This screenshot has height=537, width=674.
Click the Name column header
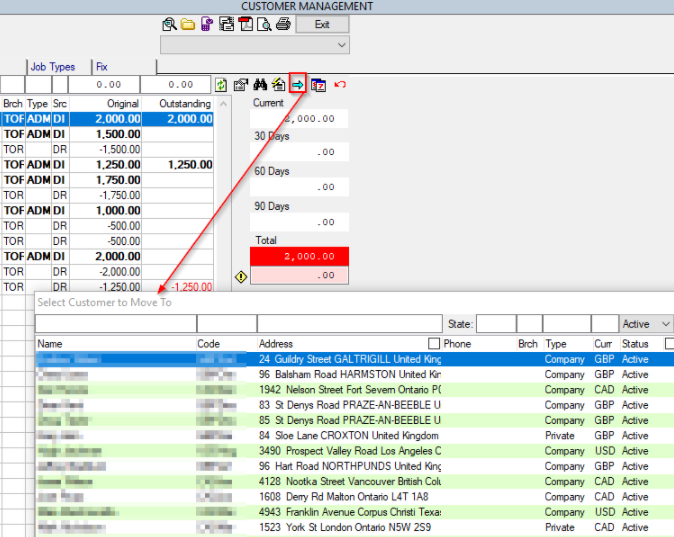(x=50, y=344)
